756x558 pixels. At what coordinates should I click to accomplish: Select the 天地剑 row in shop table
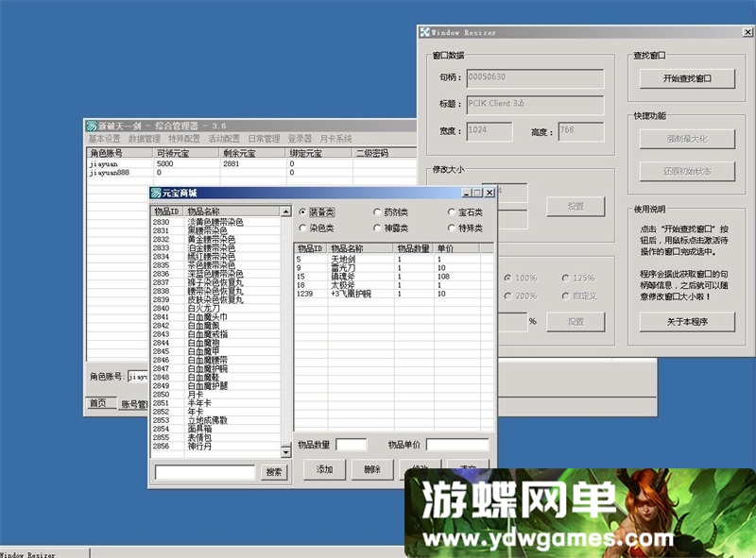click(343, 259)
